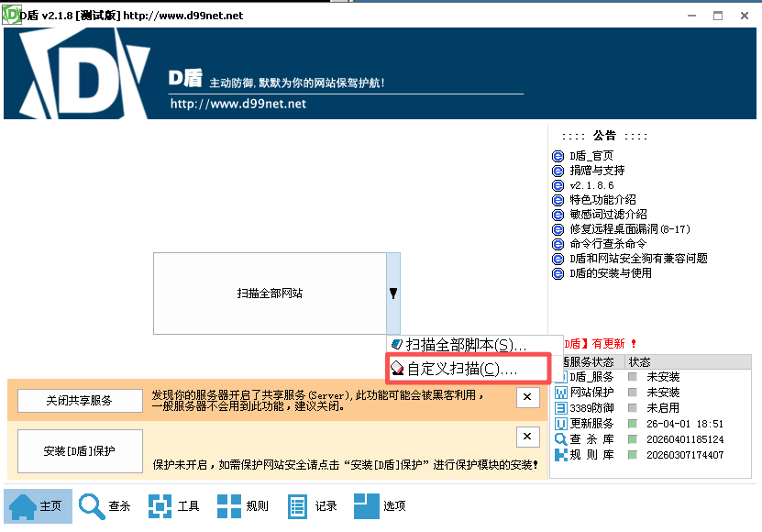The width and height of the screenshot is (762, 532).
Task: Click the 网站保护 row icon
Action: tap(561, 393)
